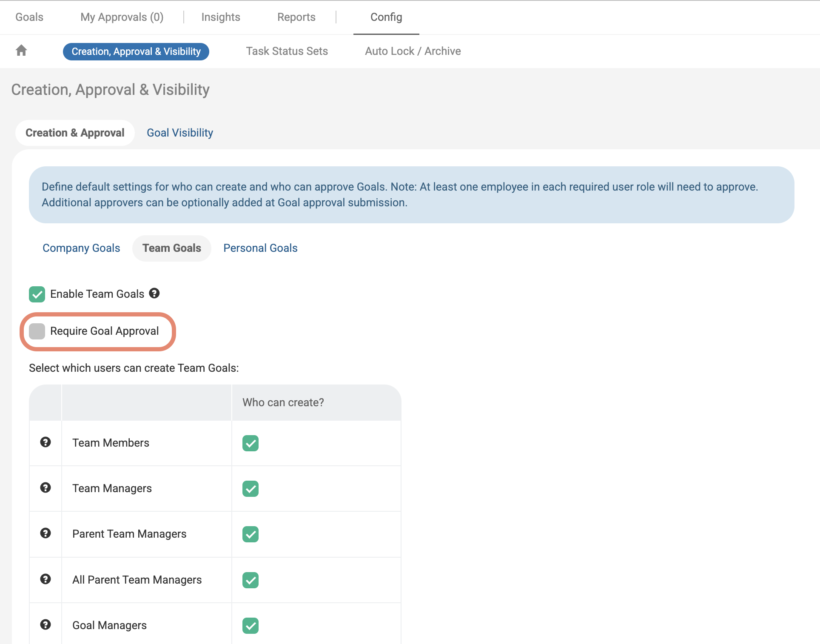Open My Approvals (0) page

(x=122, y=17)
